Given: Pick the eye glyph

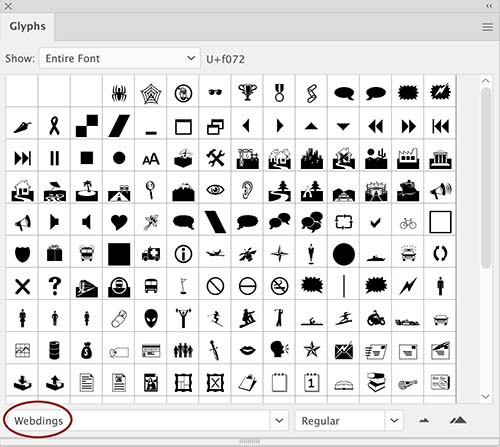Looking at the screenshot, I should [x=215, y=190].
